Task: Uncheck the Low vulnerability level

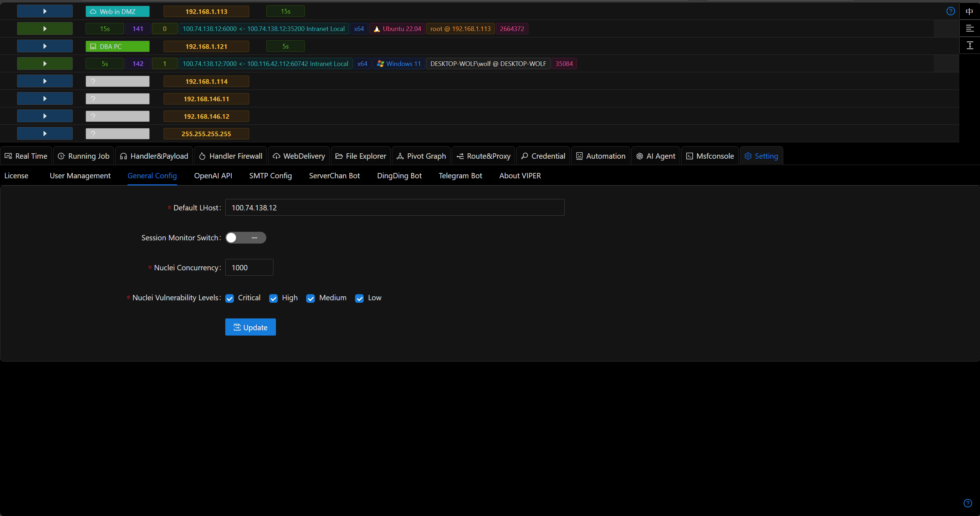Action: coord(359,298)
